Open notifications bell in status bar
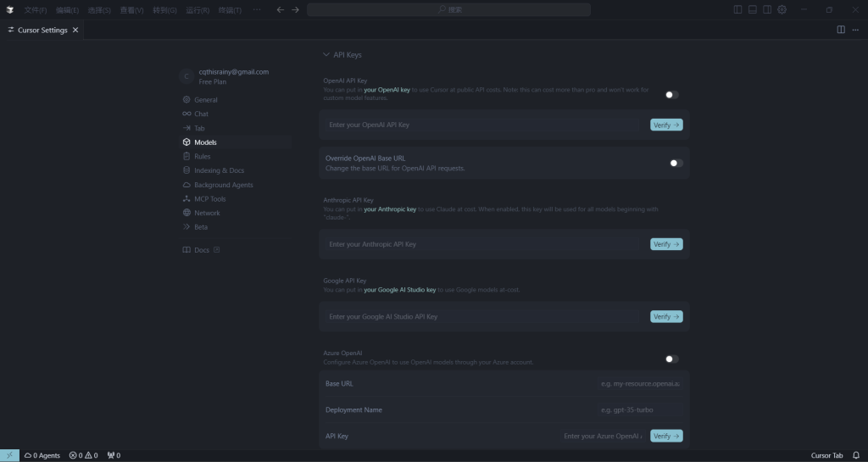Image resolution: width=868 pixels, height=462 pixels. (x=856, y=455)
